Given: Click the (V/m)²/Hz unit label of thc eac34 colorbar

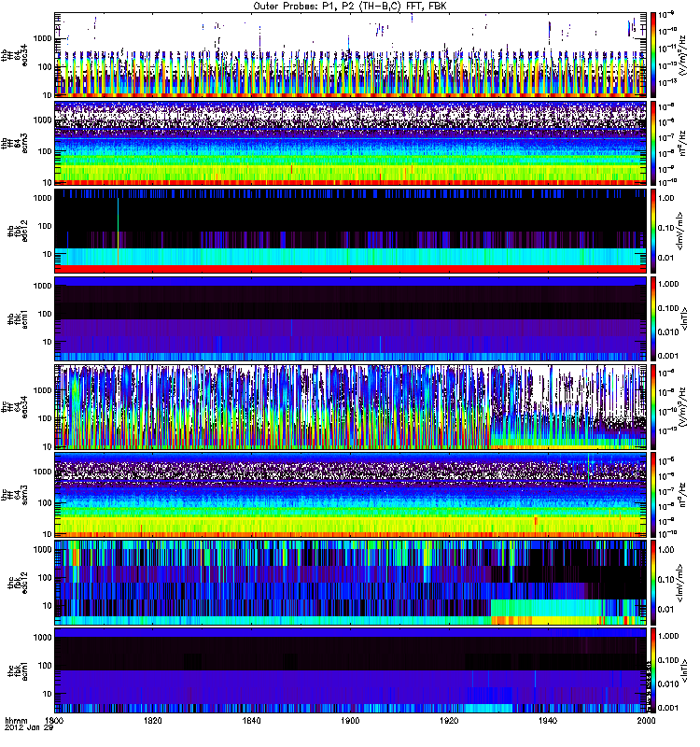Looking at the screenshot, I should (x=682, y=407).
